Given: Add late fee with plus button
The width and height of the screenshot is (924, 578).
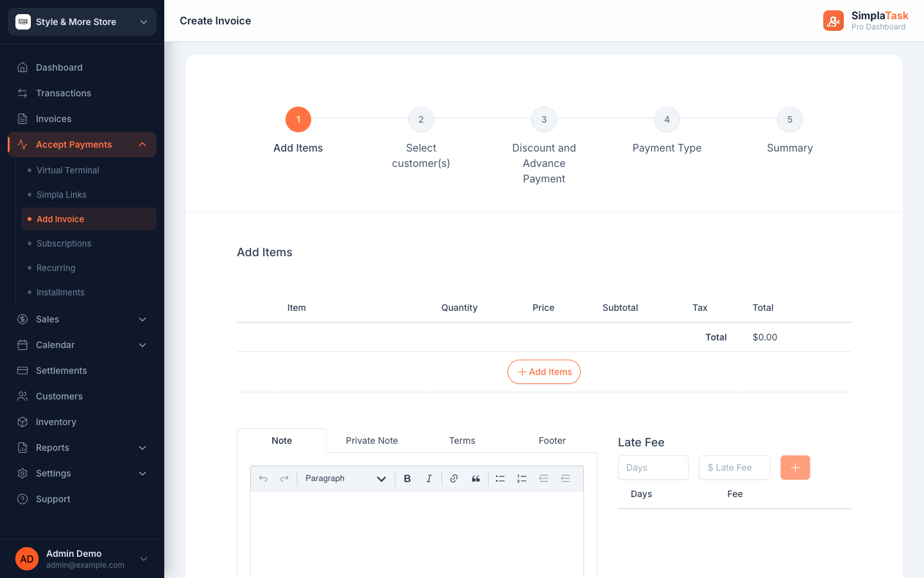Looking at the screenshot, I should point(795,468).
